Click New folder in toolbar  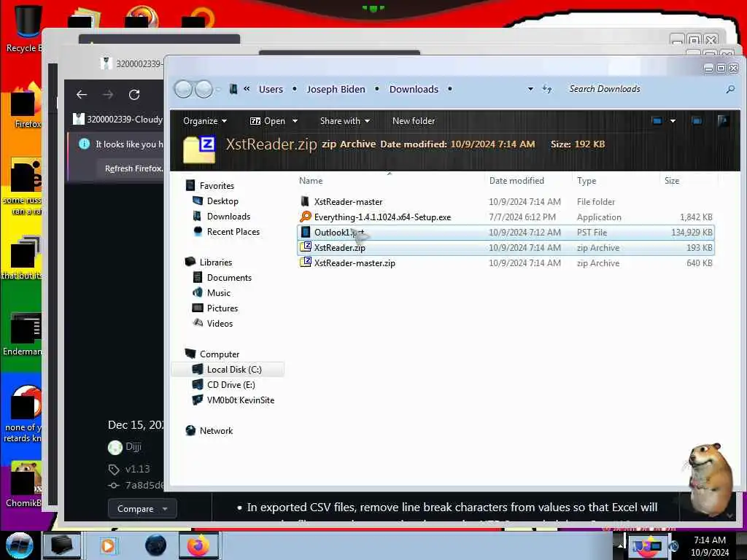[x=414, y=121]
